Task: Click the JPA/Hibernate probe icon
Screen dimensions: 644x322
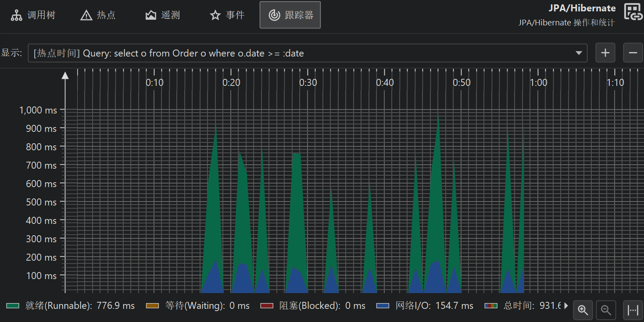Action: (x=633, y=13)
